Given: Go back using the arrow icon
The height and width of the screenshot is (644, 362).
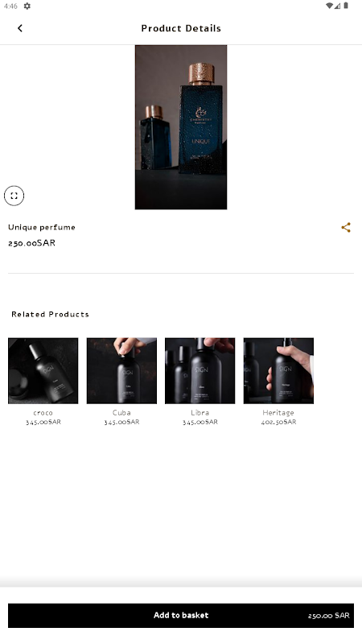Looking at the screenshot, I should click(x=19, y=28).
